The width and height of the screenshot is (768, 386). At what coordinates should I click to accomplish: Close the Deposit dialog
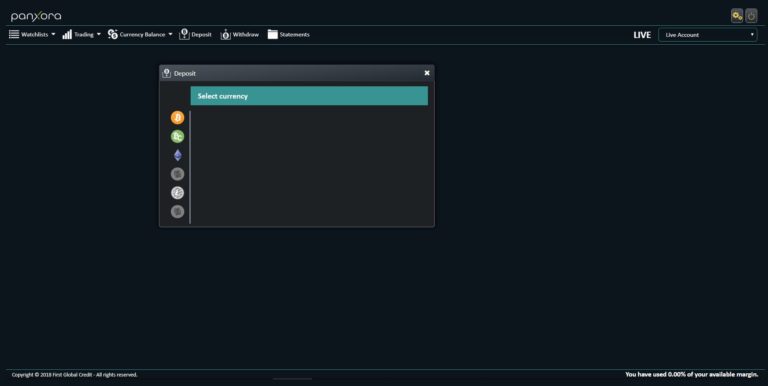coord(427,73)
